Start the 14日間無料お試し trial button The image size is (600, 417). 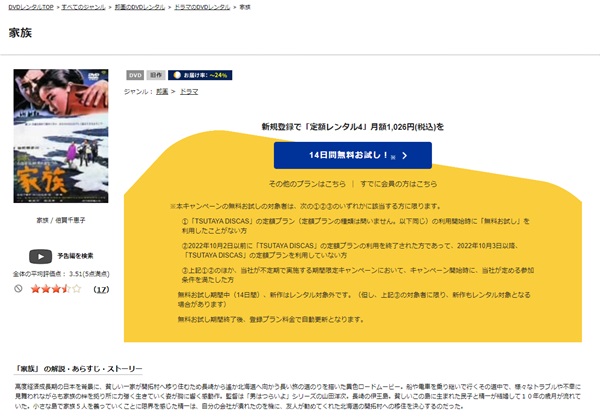pyautogui.click(x=353, y=155)
